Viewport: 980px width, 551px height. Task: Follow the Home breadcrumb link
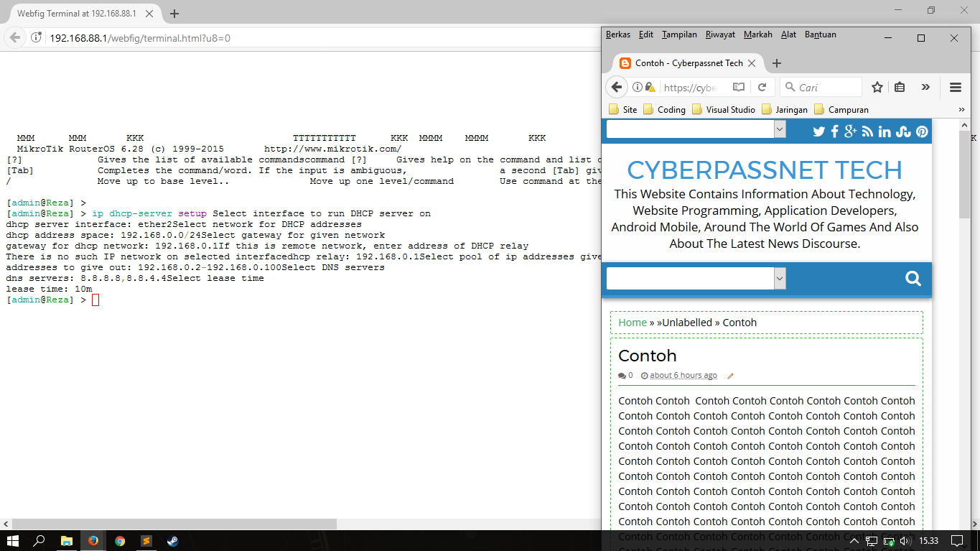(x=632, y=323)
